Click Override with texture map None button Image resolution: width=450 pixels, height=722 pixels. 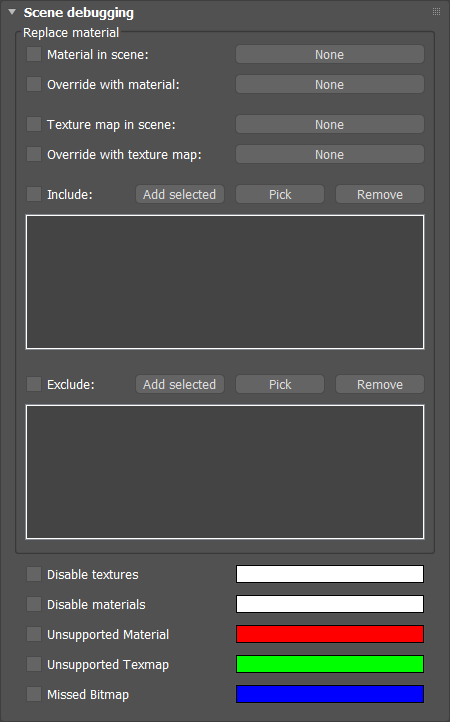click(330, 154)
